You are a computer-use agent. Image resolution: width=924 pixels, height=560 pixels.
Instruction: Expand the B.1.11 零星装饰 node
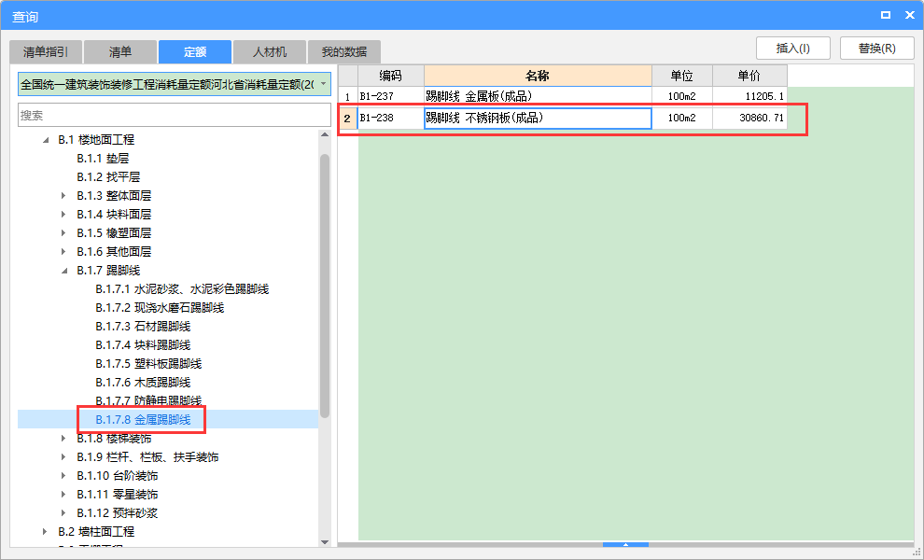tap(63, 495)
